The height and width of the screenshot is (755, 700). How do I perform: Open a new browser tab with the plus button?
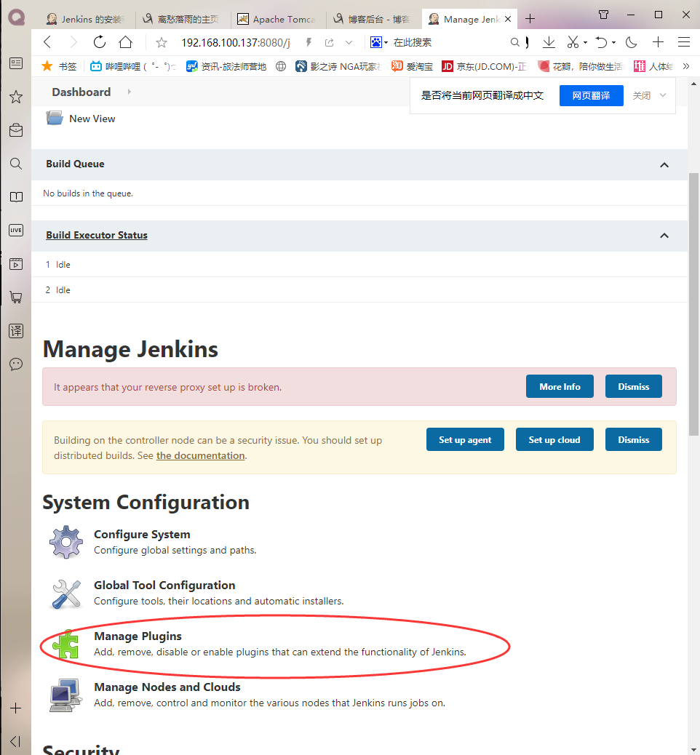530,19
